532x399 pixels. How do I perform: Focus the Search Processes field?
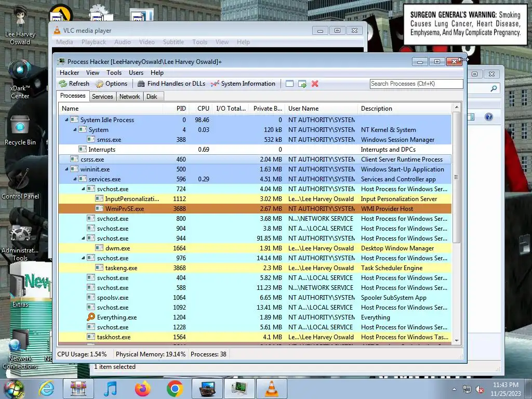(x=416, y=84)
